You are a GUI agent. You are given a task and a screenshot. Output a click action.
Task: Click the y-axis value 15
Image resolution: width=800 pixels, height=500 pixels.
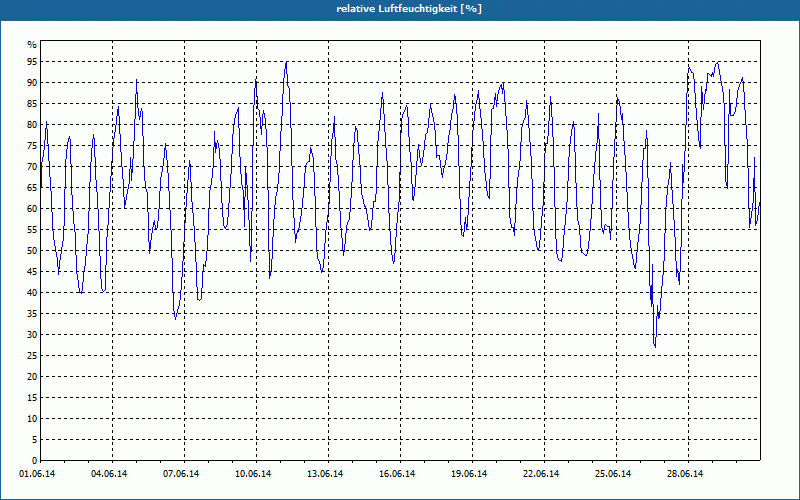pos(32,397)
